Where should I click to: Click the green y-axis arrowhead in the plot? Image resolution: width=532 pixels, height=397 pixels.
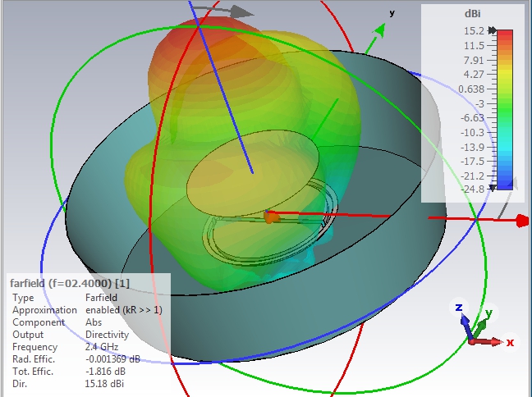(380, 30)
